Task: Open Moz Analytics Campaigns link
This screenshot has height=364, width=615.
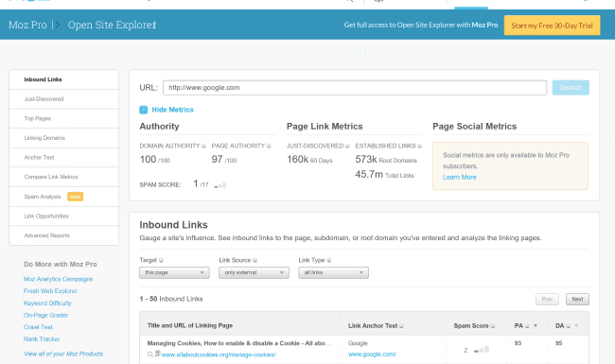Action: pos(58,279)
